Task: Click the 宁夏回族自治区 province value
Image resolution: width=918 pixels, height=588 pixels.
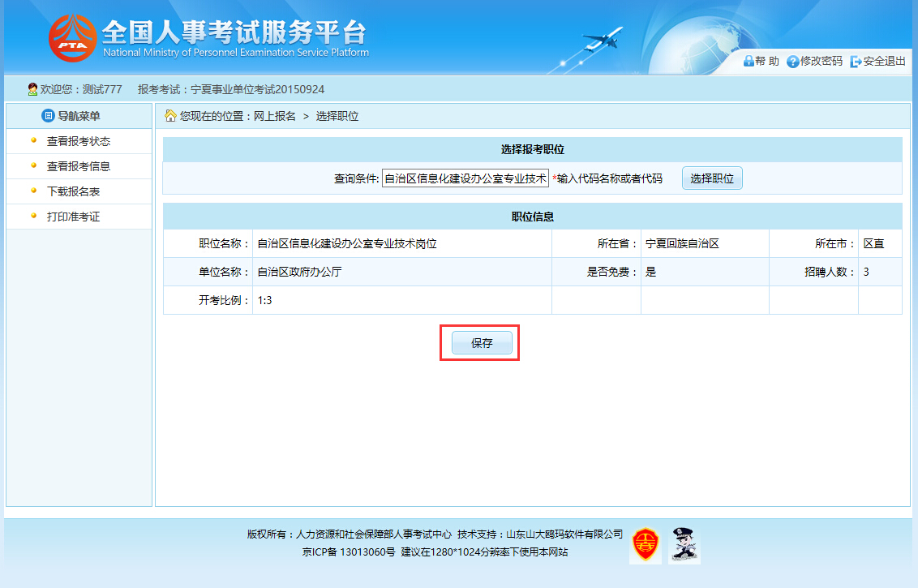Action: (x=682, y=243)
